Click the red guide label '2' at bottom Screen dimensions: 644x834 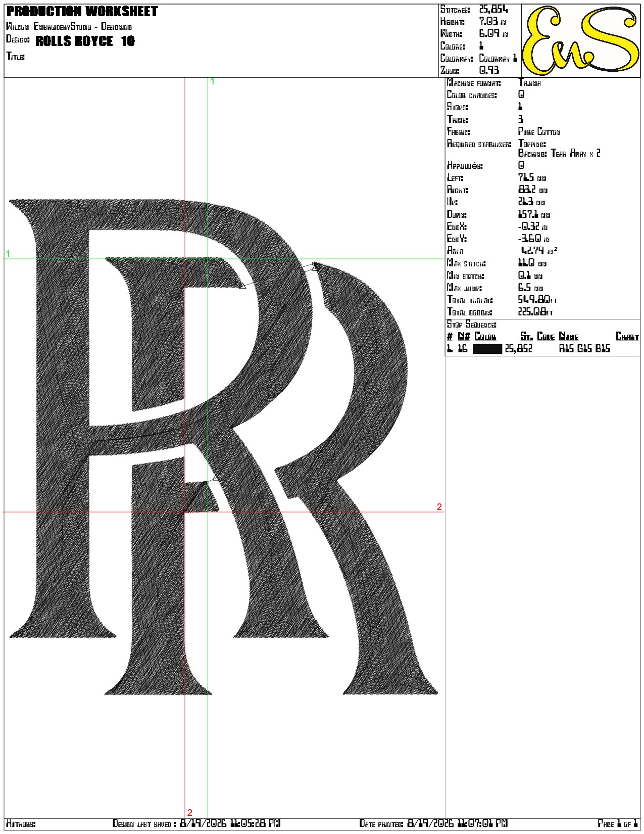tap(190, 813)
